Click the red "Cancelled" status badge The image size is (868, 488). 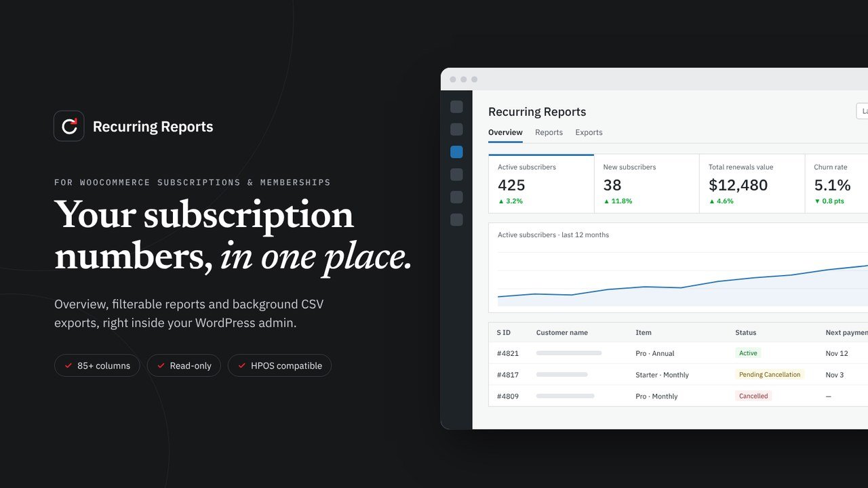[x=753, y=396]
